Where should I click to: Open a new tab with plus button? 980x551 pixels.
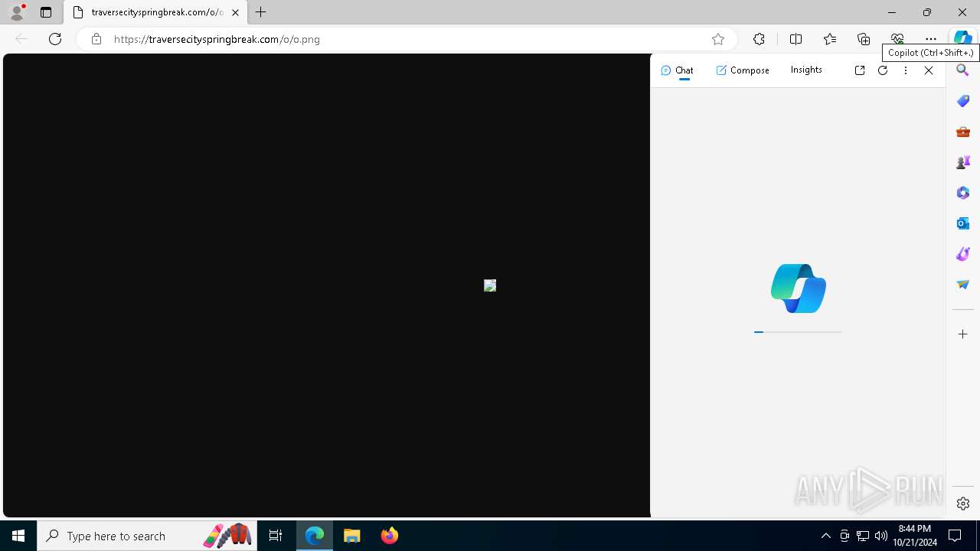(x=261, y=12)
